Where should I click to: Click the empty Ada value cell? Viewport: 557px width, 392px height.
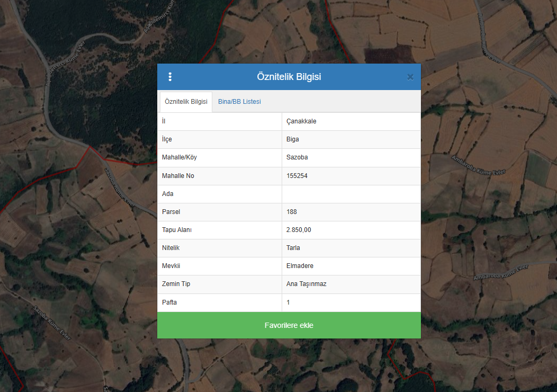(351, 194)
